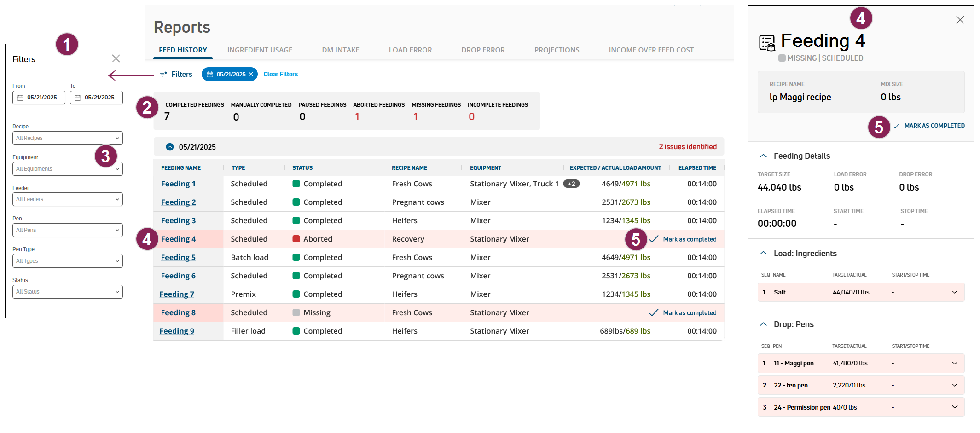Click the To date calendar icon

(78, 98)
